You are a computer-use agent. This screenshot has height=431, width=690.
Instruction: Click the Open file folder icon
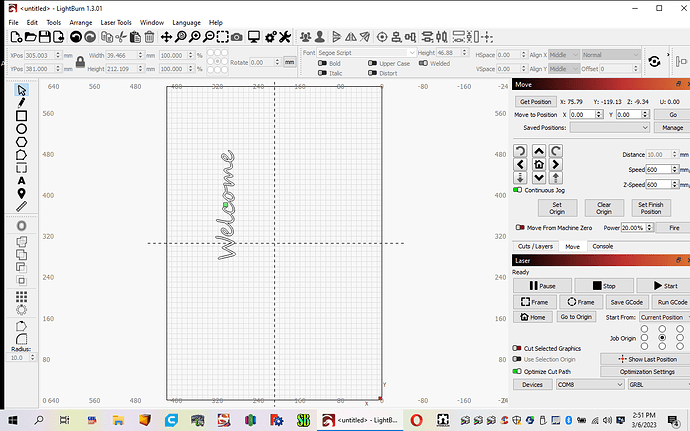(x=30, y=37)
